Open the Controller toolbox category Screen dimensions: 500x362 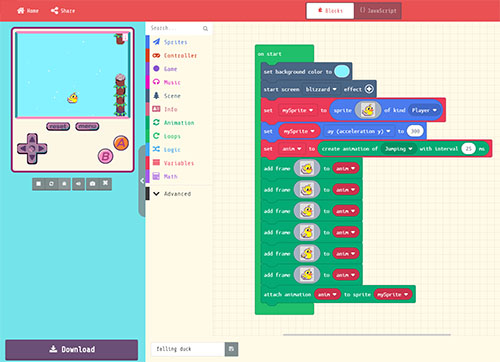click(x=179, y=55)
